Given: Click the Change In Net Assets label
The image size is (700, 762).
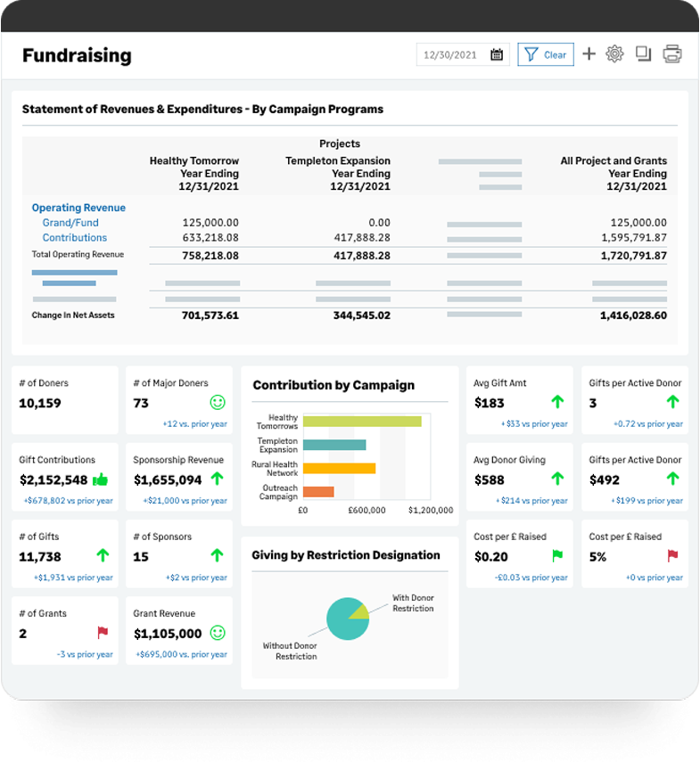Looking at the screenshot, I should tap(73, 315).
